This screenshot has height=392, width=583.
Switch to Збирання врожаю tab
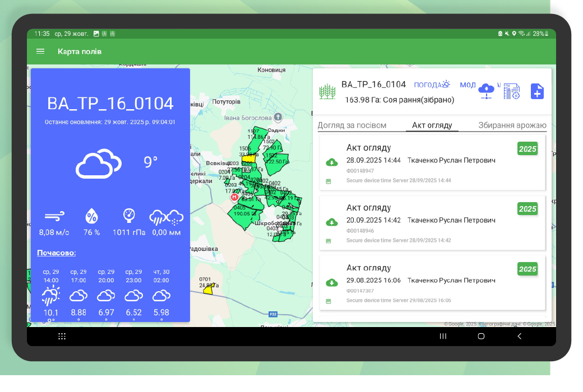[512, 125]
